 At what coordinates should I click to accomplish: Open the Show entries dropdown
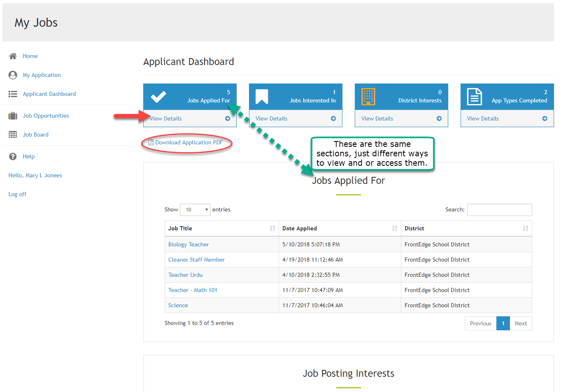[x=195, y=209]
